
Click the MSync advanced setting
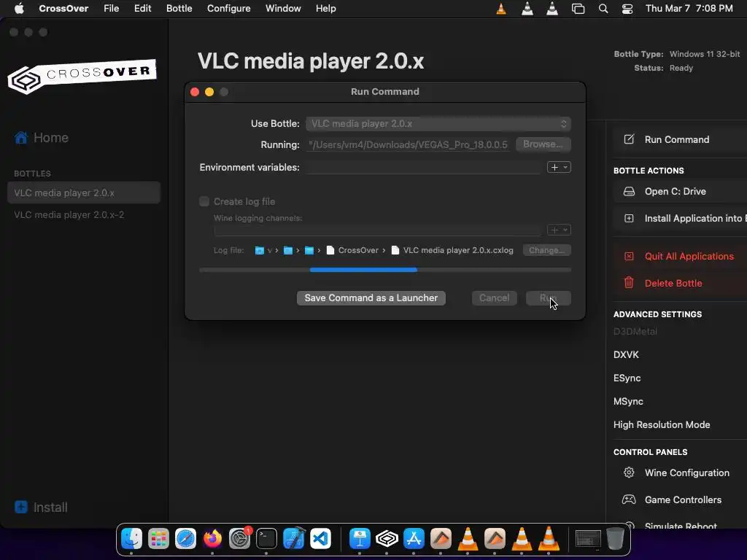(x=628, y=402)
